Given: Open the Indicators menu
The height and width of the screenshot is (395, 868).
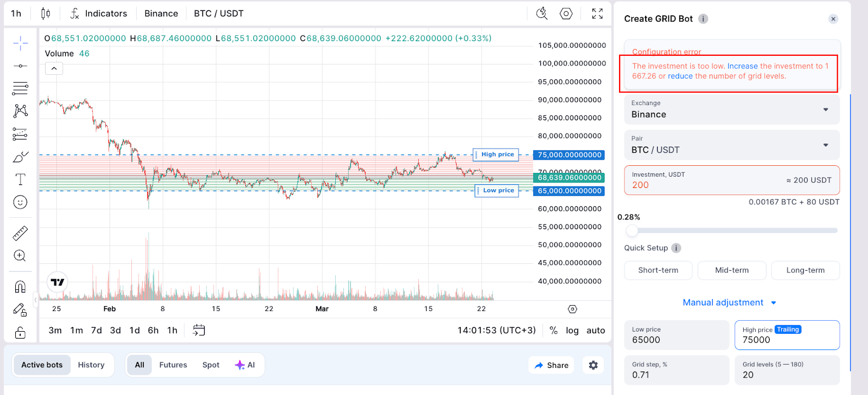Looking at the screenshot, I should (x=99, y=14).
